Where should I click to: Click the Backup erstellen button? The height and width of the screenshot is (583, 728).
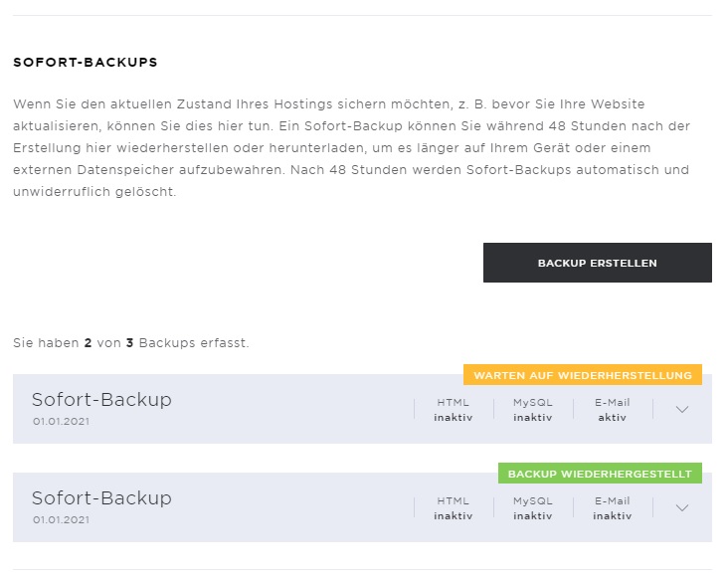pyautogui.click(x=597, y=263)
